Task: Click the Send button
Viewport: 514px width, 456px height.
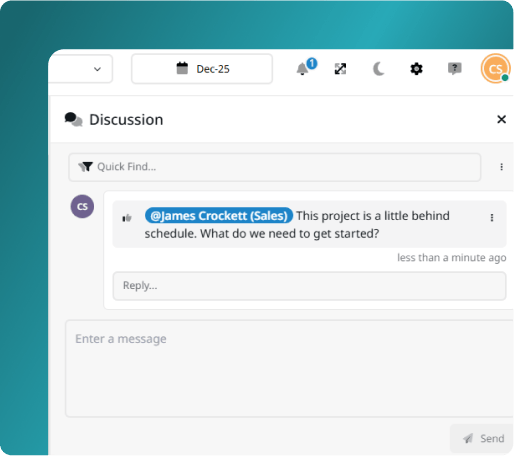Action: click(482, 438)
